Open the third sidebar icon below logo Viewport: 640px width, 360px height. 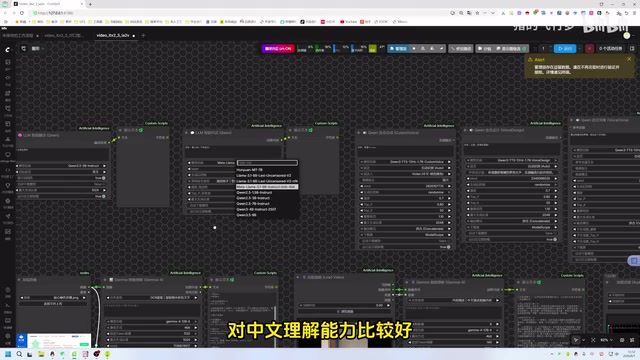[x=7, y=93]
